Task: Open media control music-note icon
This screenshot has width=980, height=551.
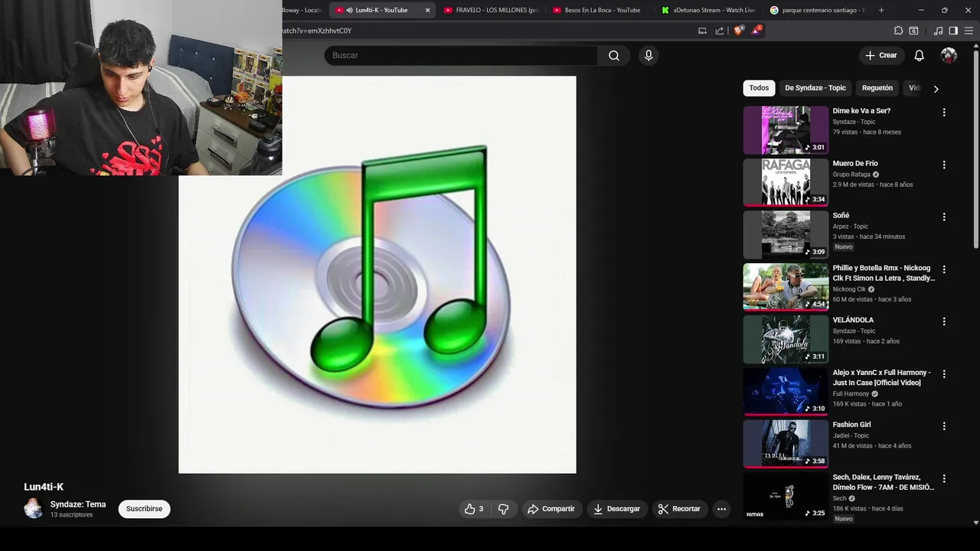Action: click(x=939, y=31)
